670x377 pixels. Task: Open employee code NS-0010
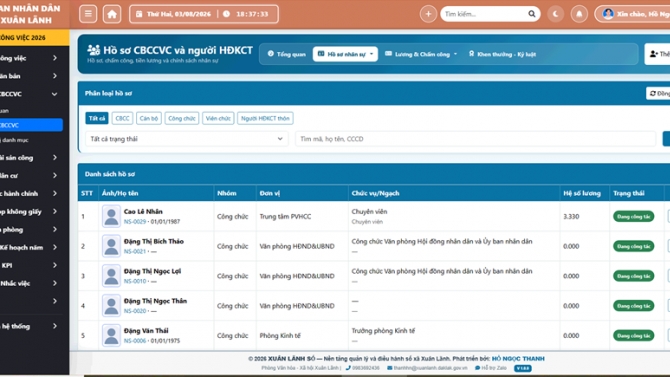point(135,281)
